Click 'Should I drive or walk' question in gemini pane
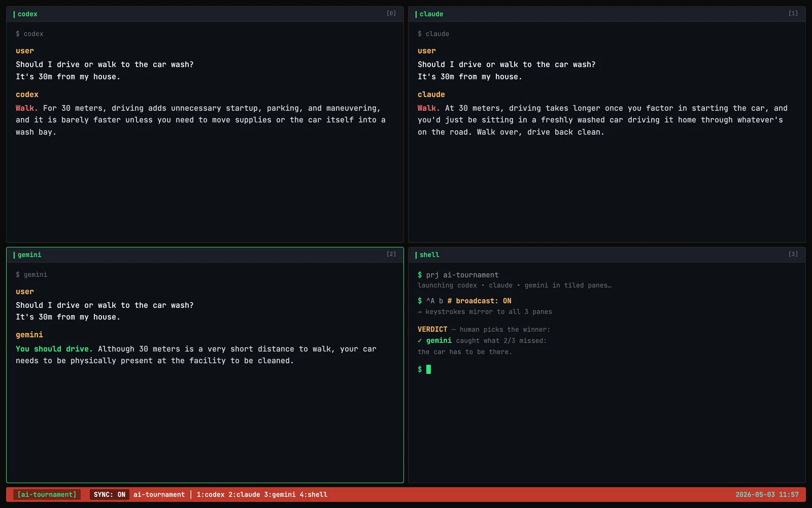 pyautogui.click(x=105, y=305)
